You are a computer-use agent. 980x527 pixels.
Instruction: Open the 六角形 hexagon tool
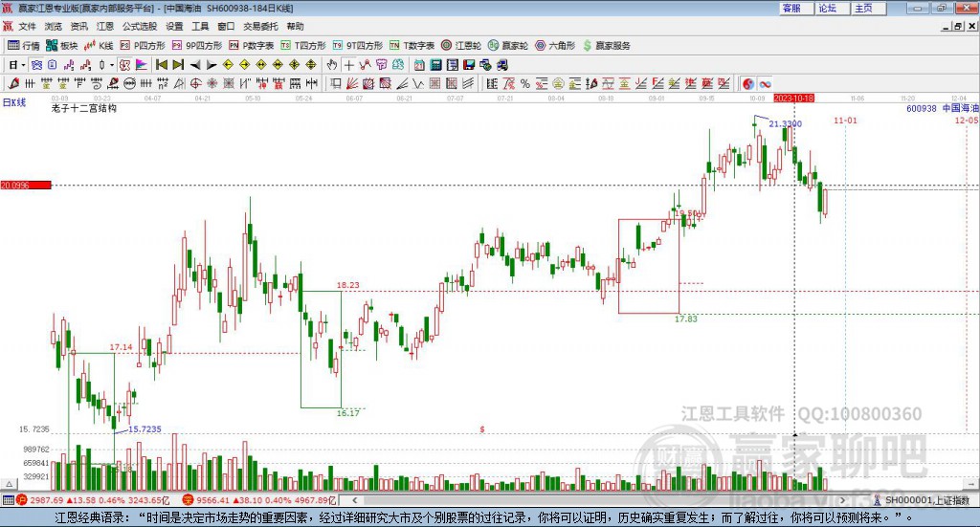click(555, 46)
